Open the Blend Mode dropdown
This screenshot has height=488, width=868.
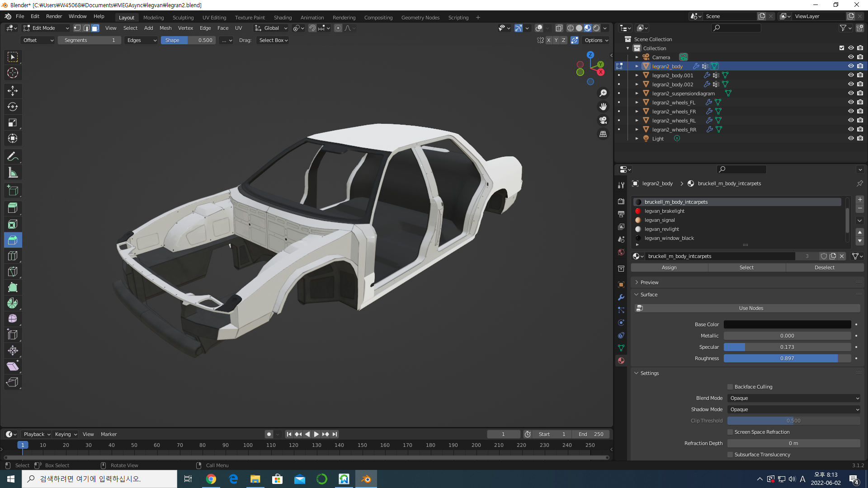coord(794,398)
